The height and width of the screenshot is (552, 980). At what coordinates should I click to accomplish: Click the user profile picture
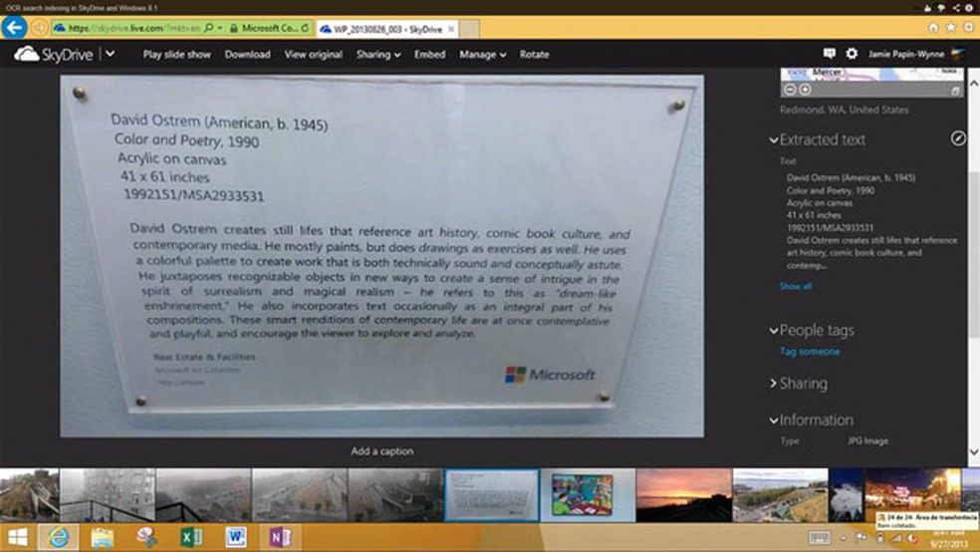[x=957, y=55]
